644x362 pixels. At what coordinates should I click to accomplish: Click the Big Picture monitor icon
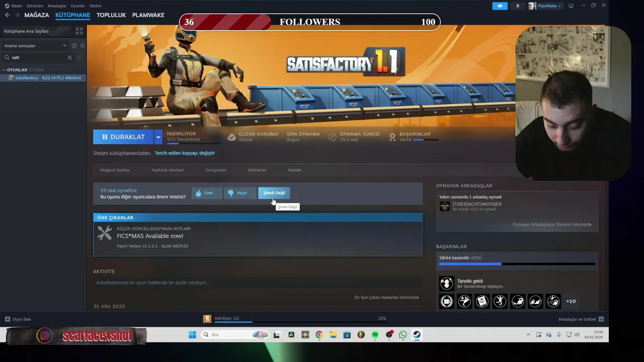click(x=571, y=6)
